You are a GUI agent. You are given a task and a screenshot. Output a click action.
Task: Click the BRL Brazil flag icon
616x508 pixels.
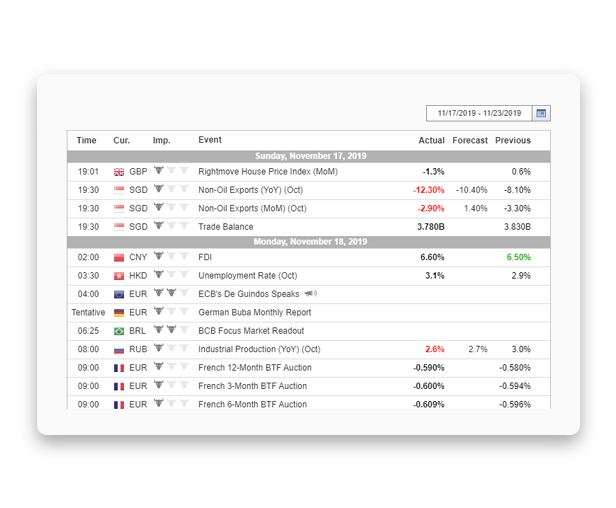pos(119,331)
